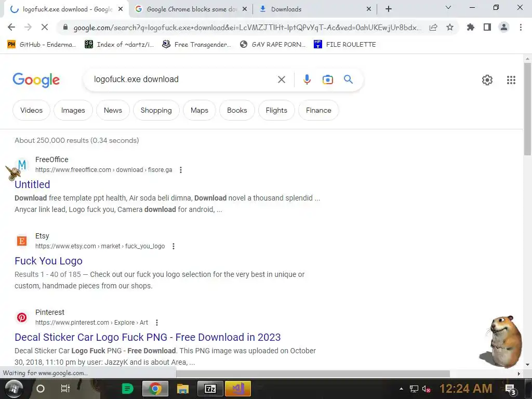Image resolution: width=532 pixels, height=399 pixels.
Task: Filter results by Flights
Action: pos(276,110)
